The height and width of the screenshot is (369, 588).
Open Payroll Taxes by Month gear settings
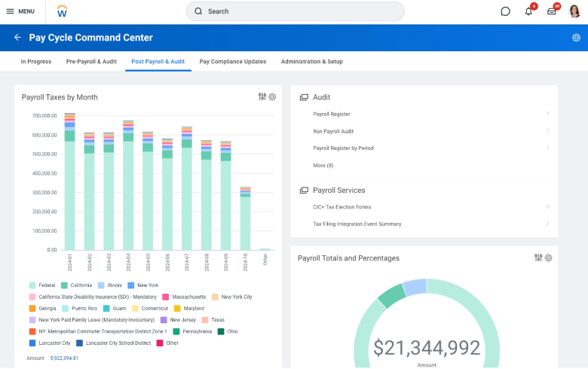272,97
